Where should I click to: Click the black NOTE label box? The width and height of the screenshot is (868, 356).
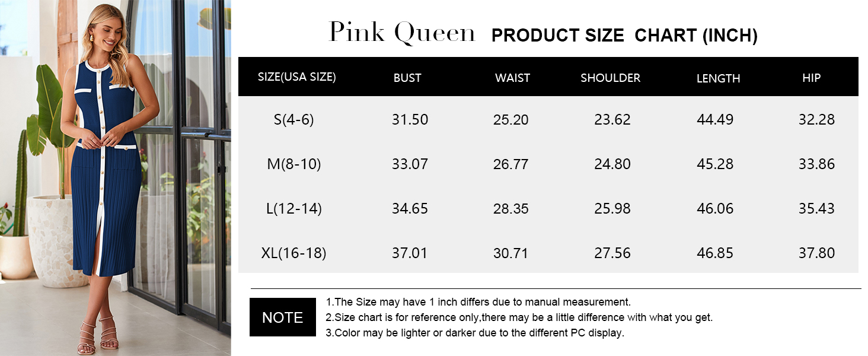click(282, 317)
